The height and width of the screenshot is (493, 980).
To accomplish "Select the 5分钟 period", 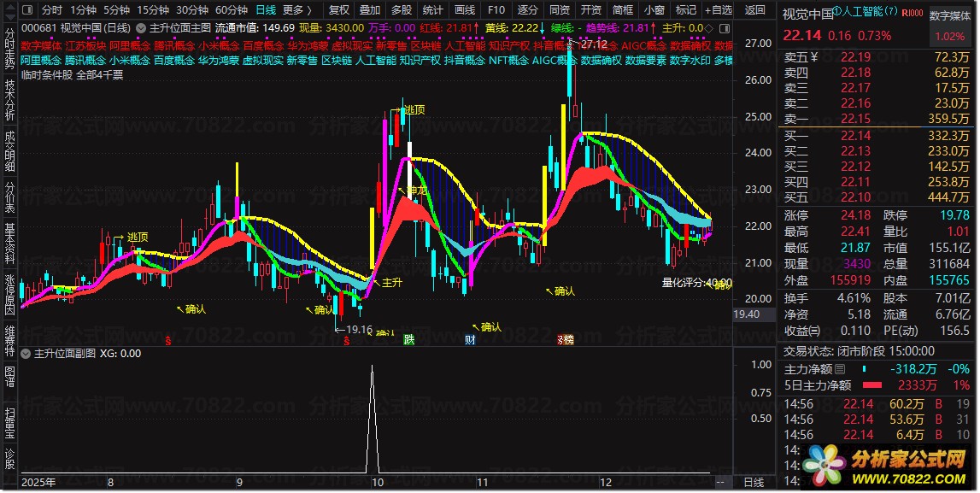I will click(x=116, y=10).
